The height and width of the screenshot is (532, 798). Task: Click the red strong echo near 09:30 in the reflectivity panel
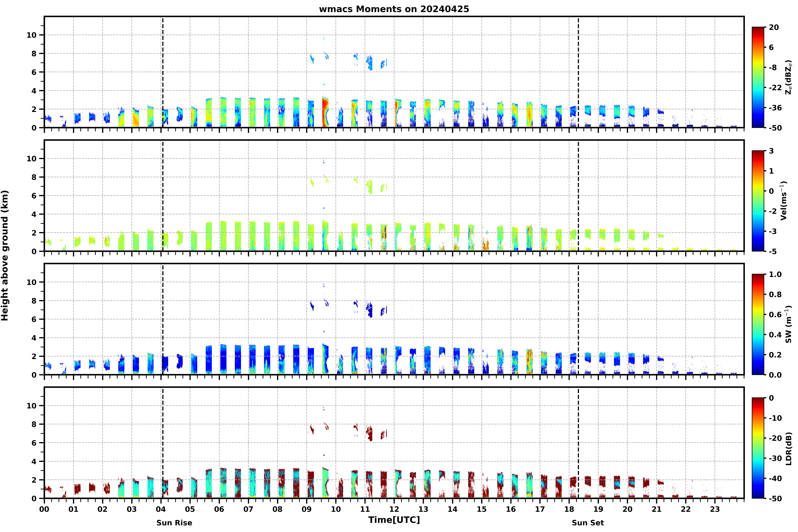tap(325, 112)
